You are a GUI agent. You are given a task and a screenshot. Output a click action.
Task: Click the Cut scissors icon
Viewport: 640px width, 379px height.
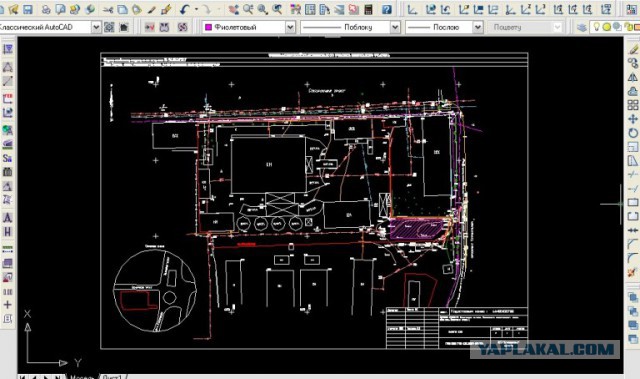coord(108,9)
